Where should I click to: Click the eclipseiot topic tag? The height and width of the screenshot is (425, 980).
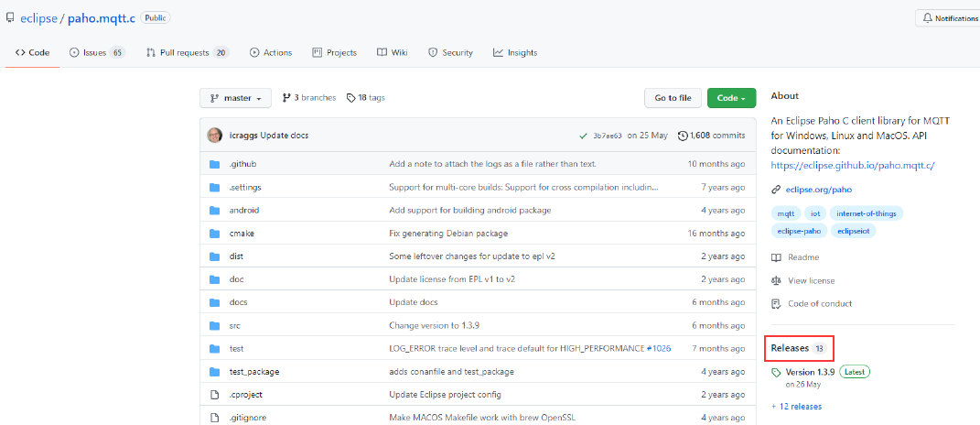coord(855,231)
